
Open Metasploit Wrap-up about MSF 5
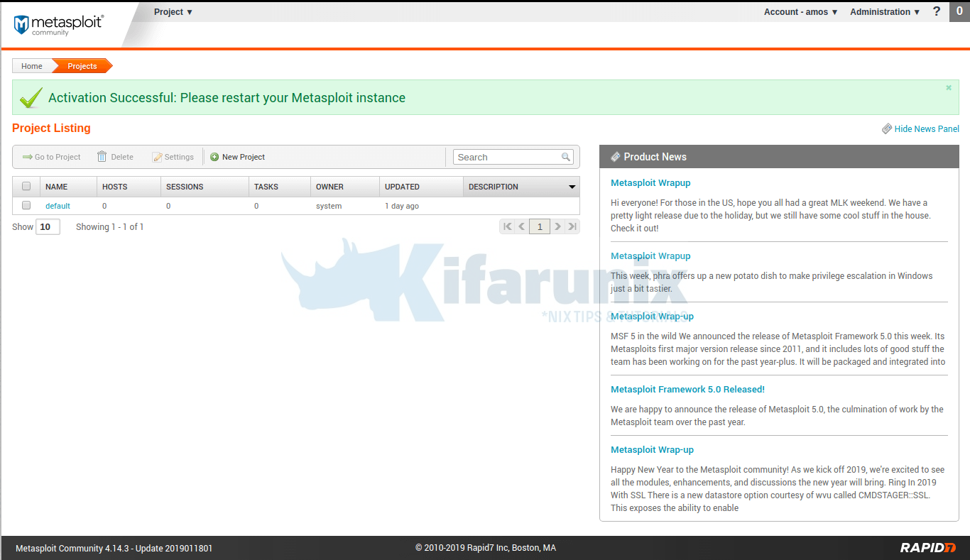(652, 317)
